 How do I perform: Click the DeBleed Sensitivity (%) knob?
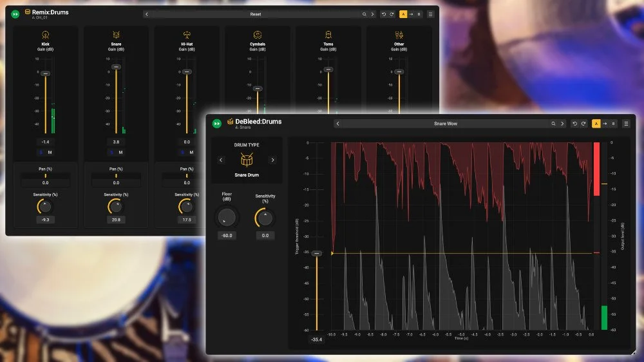point(265,217)
